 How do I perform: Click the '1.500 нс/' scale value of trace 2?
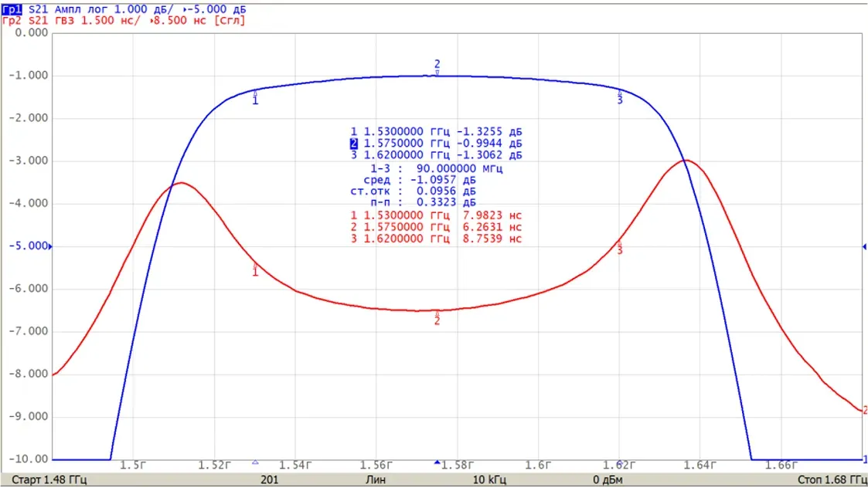[x=111, y=21]
